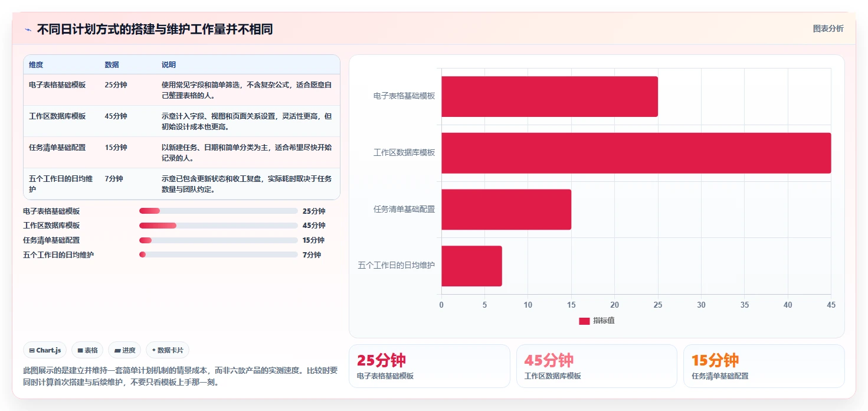Select the Chart.js tag chip

click(x=45, y=350)
